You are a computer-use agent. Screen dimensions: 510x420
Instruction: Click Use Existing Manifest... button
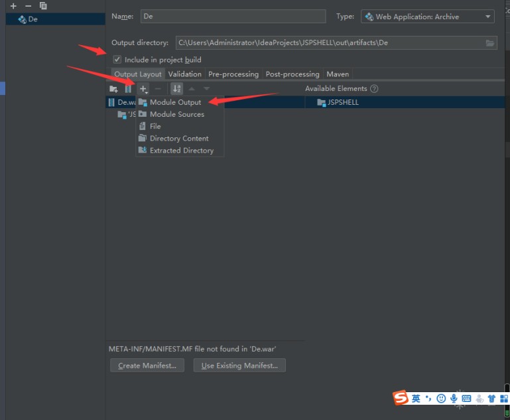pos(239,366)
